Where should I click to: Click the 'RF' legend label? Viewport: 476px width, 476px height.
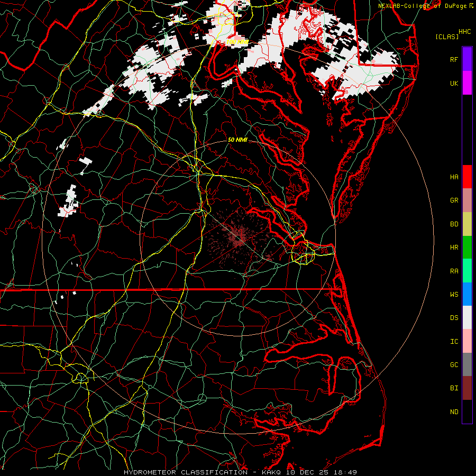[x=454, y=59]
